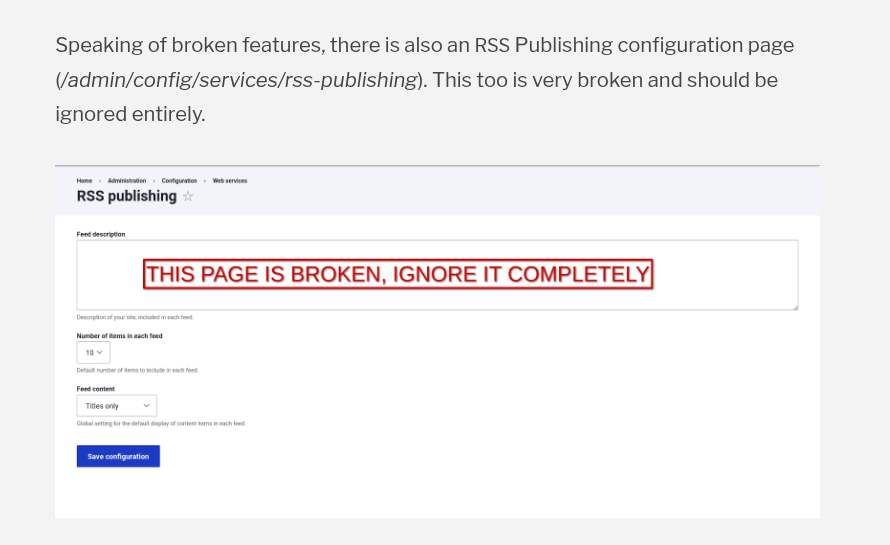Click the italic /admin/config/services/rss-publishing path text

238,80
